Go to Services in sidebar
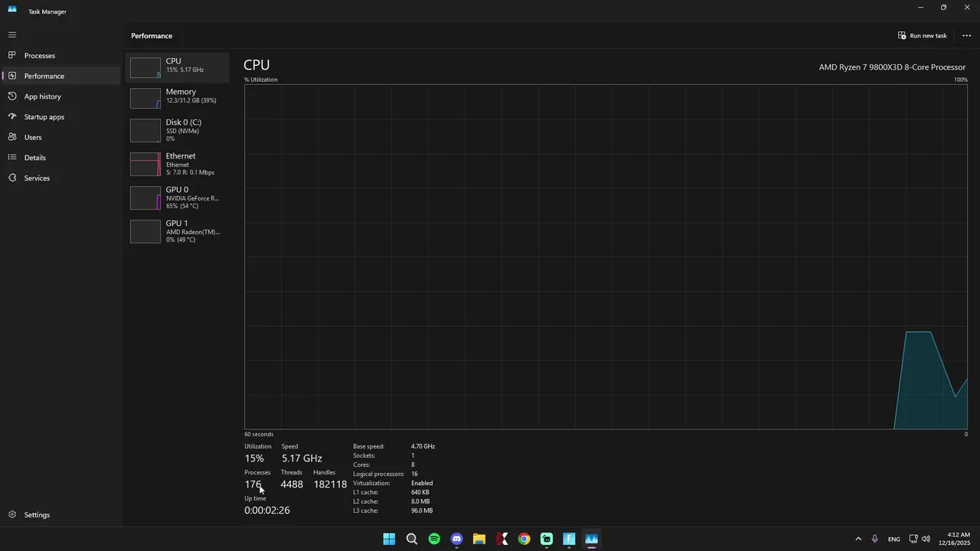This screenshot has height=551, width=980. point(37,178)
